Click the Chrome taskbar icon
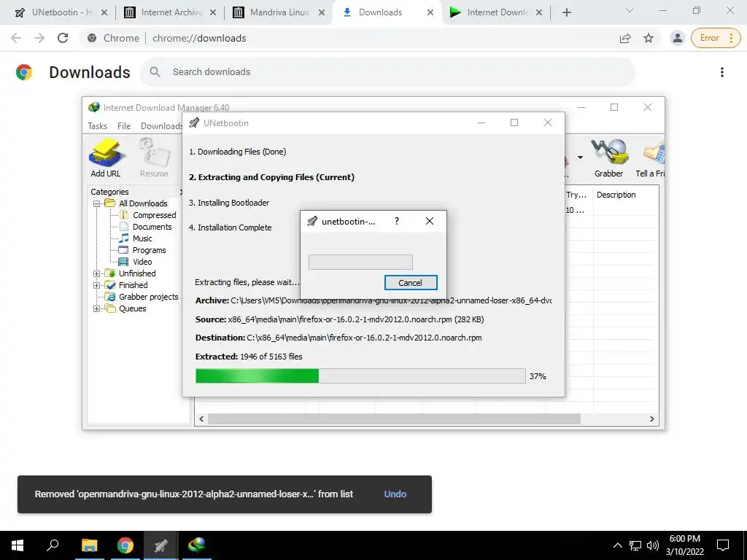The image size is (747, 560). [x=125, y=545]
